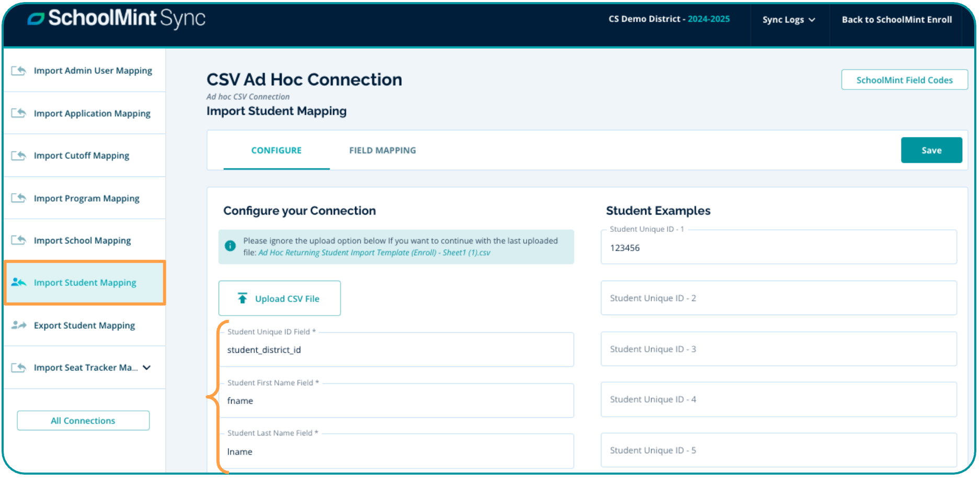980x480 pixels.
Task: Click the Import Admin User Mapping icon
Action: click(x=19, y=71)
